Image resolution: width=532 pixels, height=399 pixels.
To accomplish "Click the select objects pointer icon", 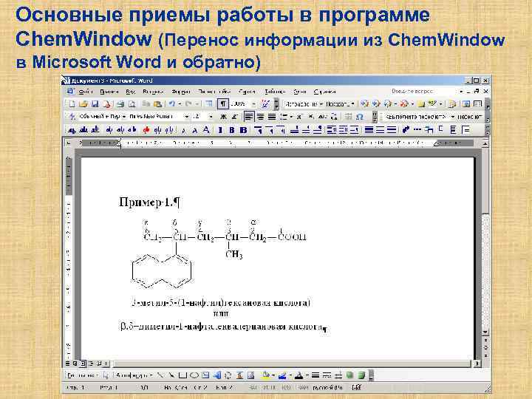I will pos(106,375).
